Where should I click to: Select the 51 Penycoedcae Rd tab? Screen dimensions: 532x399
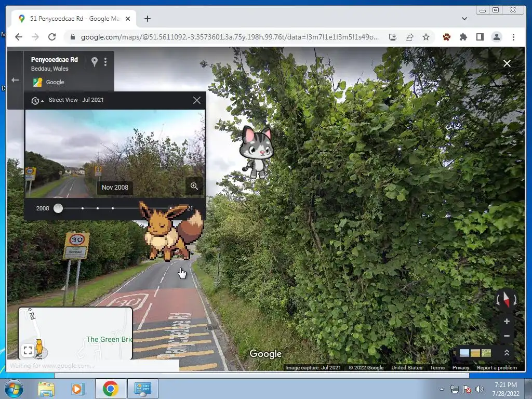tap(74, 19)
